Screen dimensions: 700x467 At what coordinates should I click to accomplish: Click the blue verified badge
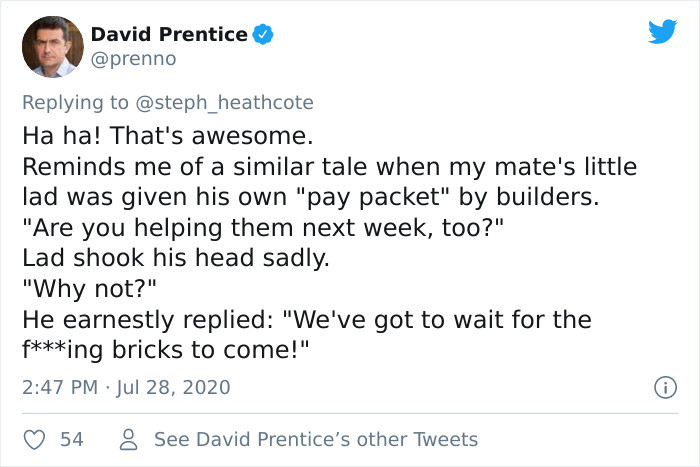click(x=262, y=35)
